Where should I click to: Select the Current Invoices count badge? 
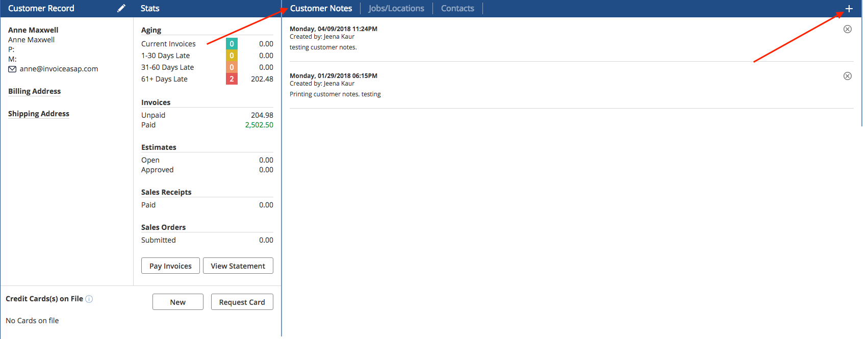pos(232,44)
